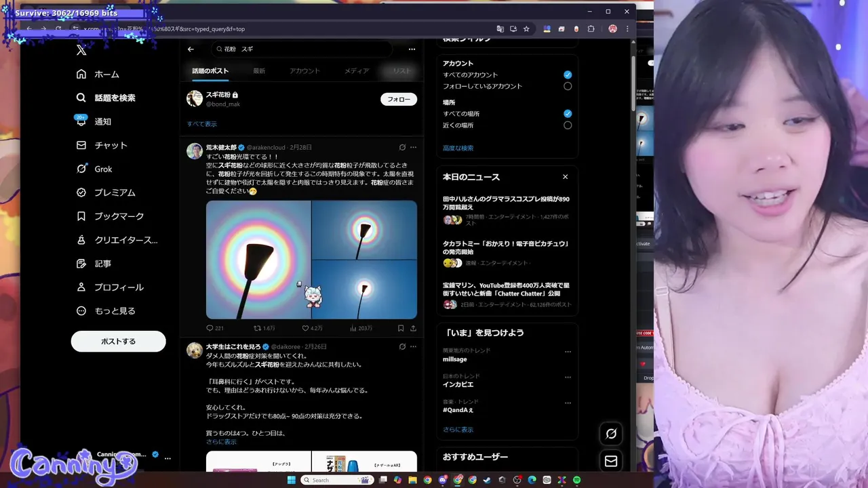Open 宝鐘マリン news item

(x=507, y=295)
